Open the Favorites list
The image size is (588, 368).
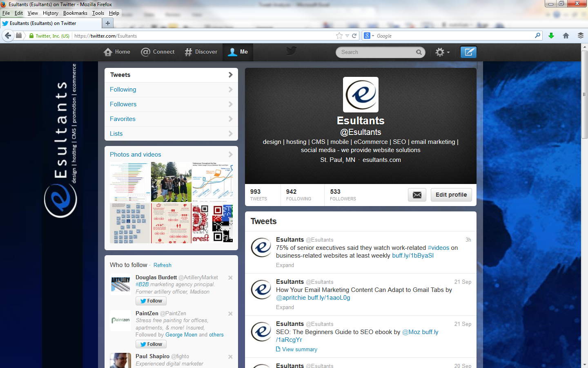171,119
